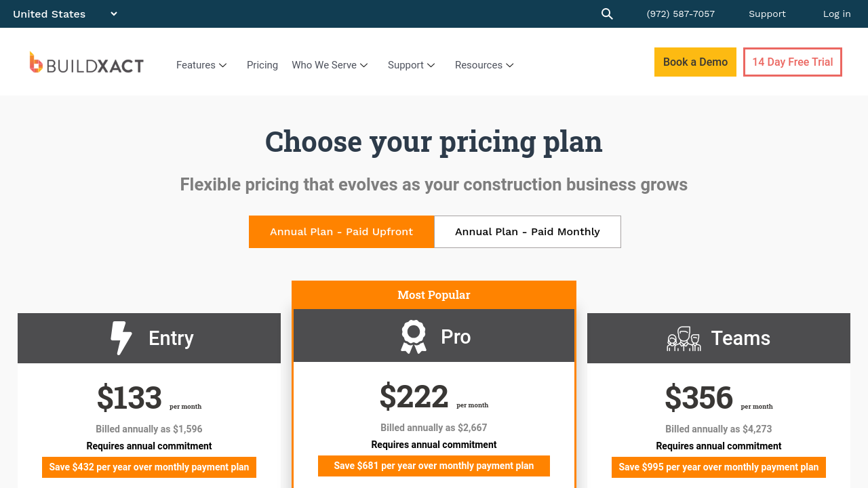Expand the Who We Serve menu
Screen dimensions: 868x488
[330, 65]
